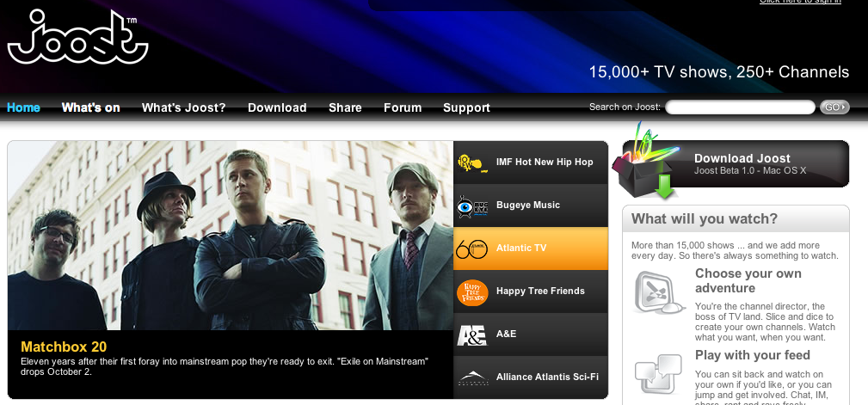Select Alliance Atlantis Sci-Fi channel
The image size is (868, 405).
click(x=530, y=377)
